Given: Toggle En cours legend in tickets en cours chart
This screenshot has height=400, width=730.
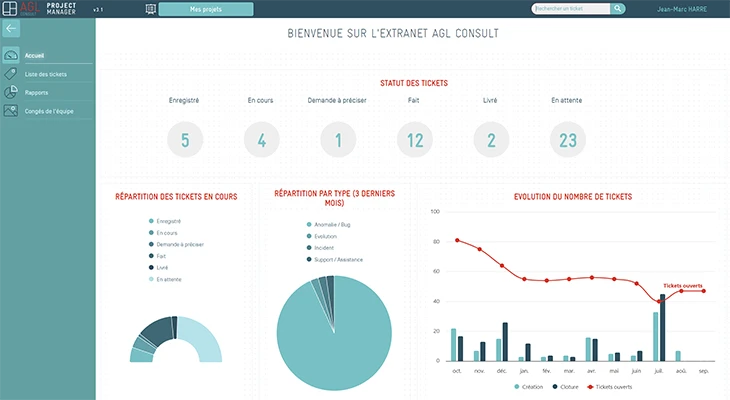Looking at the screenshot, I should pyautogui.click(x=163, y=233).
